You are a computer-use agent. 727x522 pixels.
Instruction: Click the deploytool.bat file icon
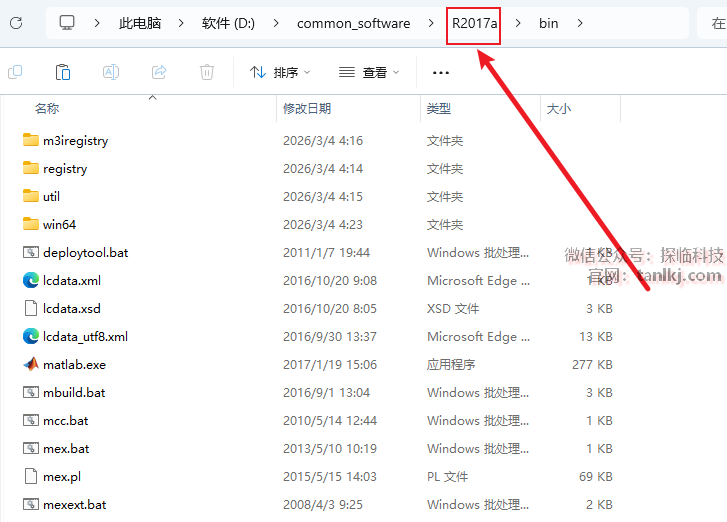[x=30, y=253]
